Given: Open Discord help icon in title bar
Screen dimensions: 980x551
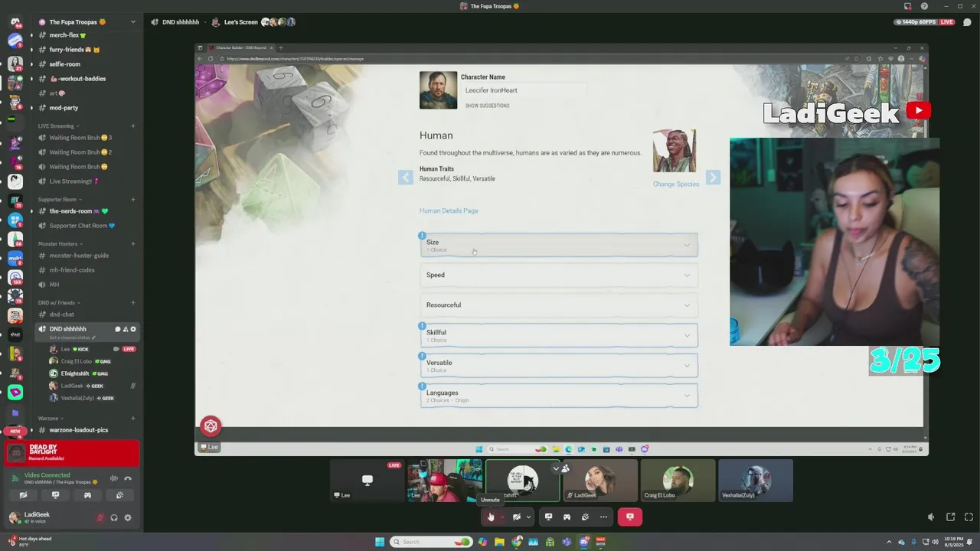Looking at the screenshot, I should (x=924, y=6).
